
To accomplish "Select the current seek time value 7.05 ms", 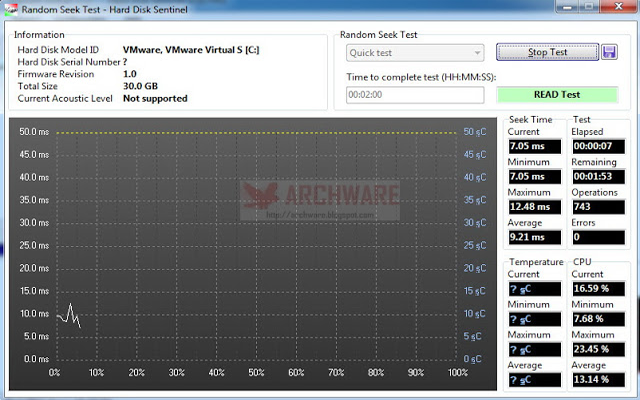I will (534, 146).
